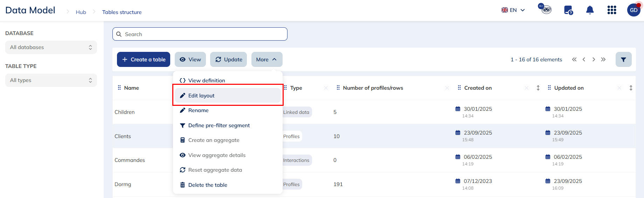Image resolution: width=644 pixels, height=198 pixels.
Task: Remove the Updated on column X
Action: (619, 88)
